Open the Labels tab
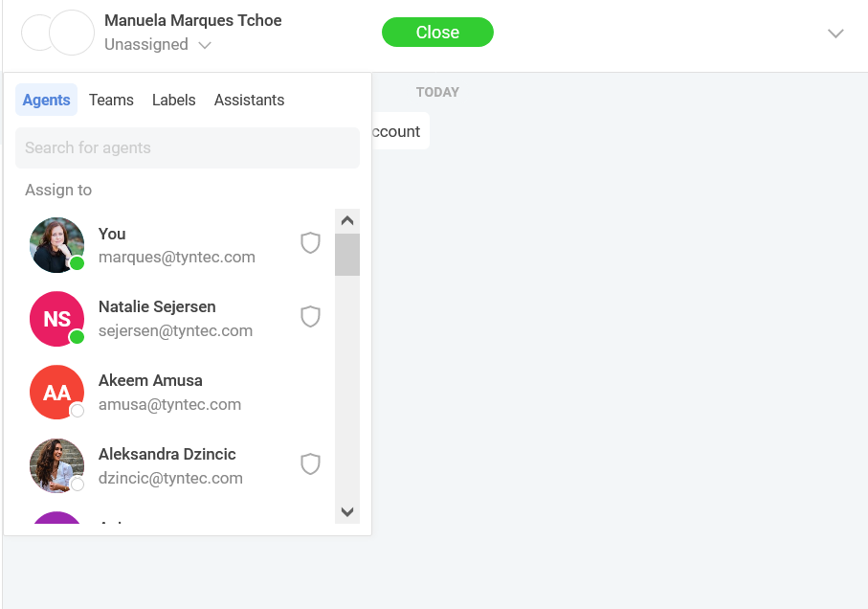 click(x=173, y=101)
